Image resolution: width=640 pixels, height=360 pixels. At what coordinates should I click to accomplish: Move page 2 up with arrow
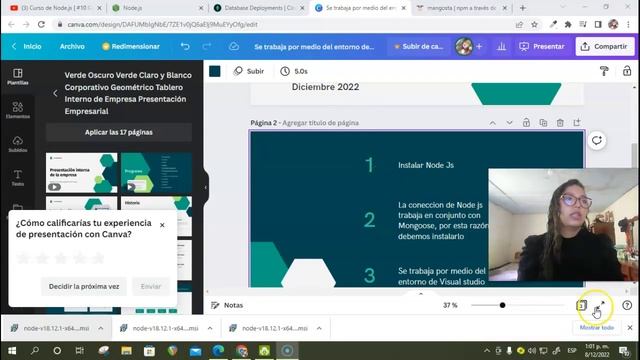coord(493,123)
